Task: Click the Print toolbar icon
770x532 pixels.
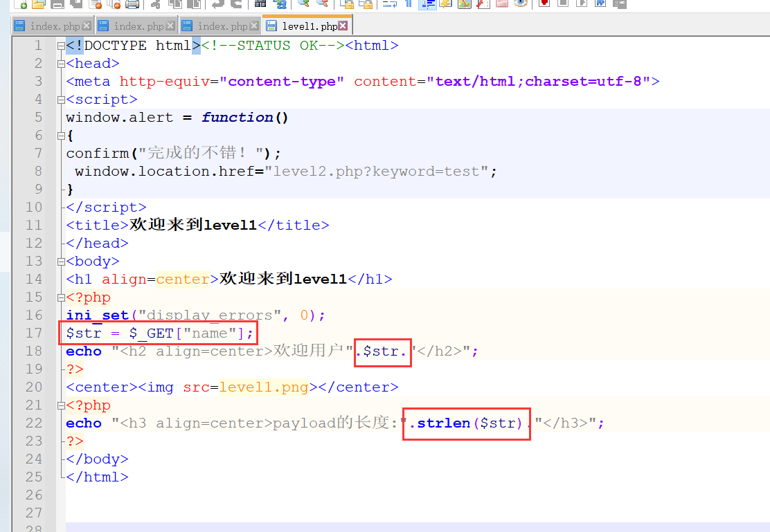Action: (x=133, y=6)
